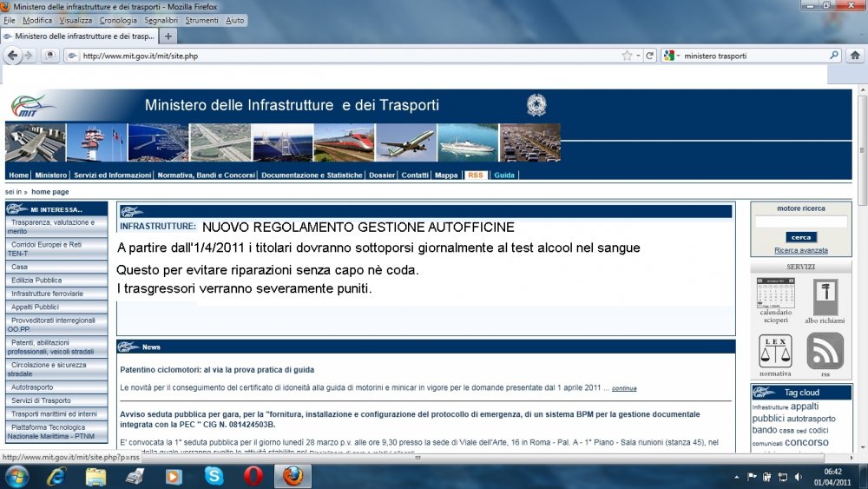
Task: Reload the page using the refresh icon
Action: pyautogui.click(x=650, y=56)
